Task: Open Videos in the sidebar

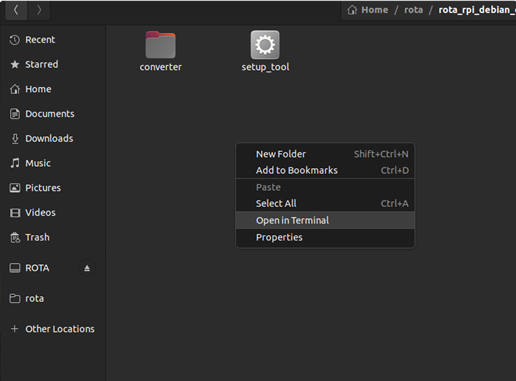Action: [53, 213]
